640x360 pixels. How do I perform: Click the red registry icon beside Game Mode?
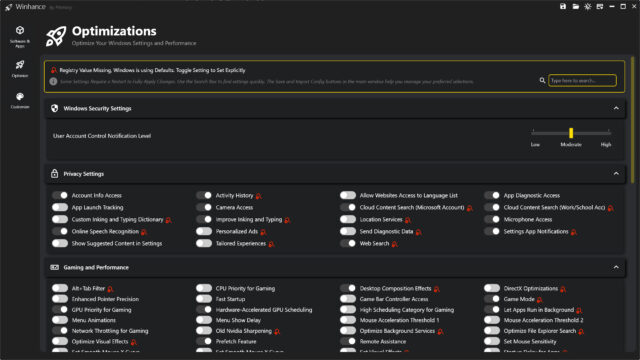tap(539, 300)
